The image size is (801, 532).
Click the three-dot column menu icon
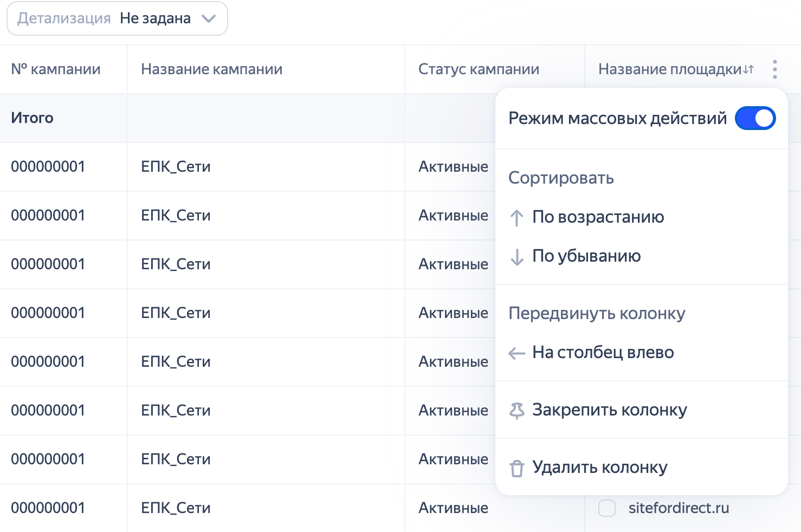pyautogui.click(x=775, y=69)
